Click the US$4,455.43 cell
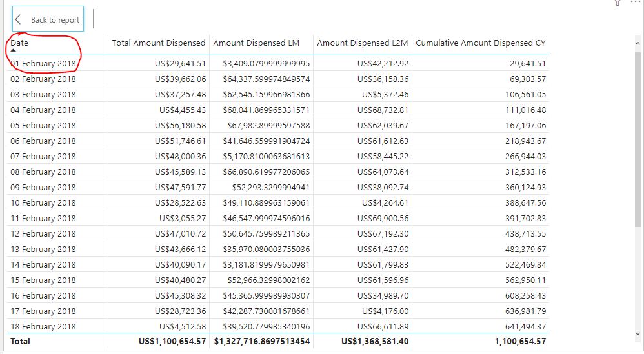Screen dimensions: 644x354 183,110
